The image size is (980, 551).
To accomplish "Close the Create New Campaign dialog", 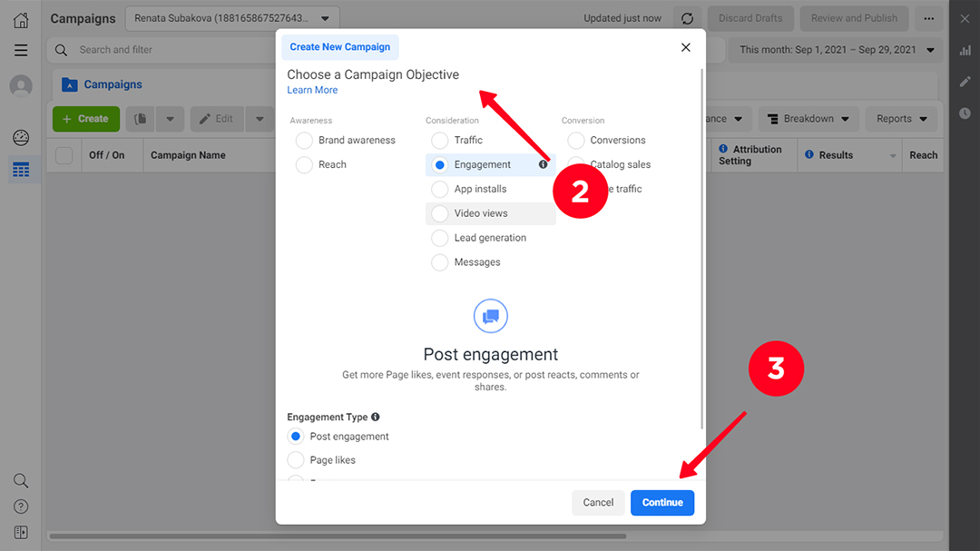I will coord(686,47).
